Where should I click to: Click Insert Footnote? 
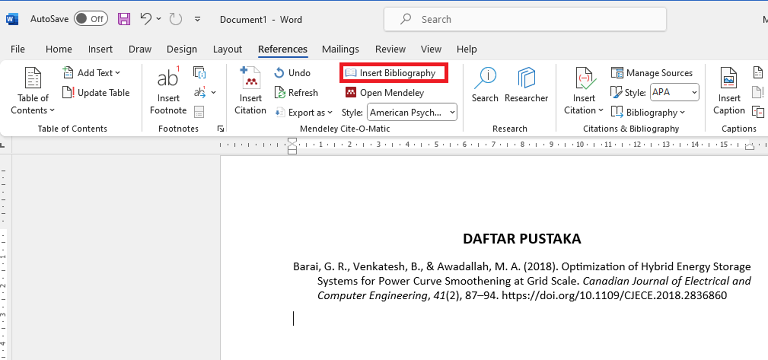168,92
